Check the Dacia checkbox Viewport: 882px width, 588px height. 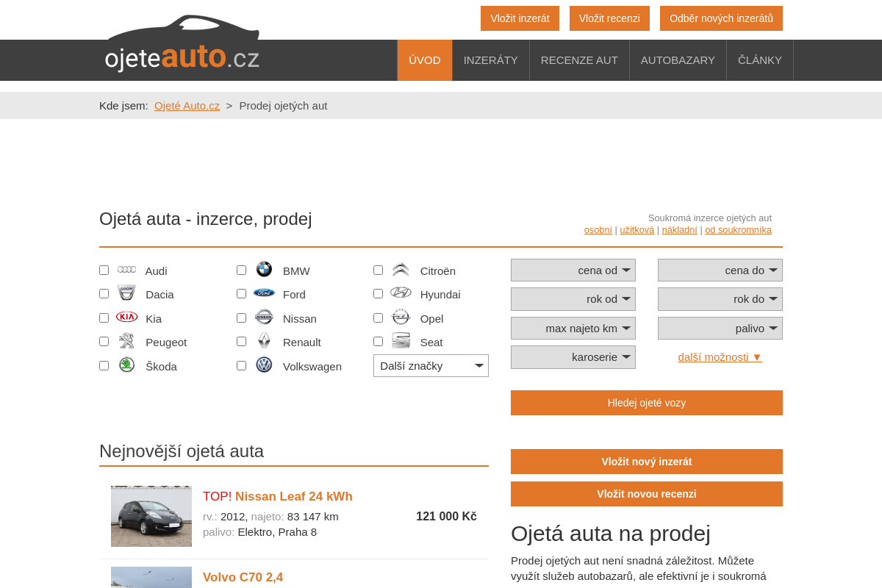[x=104, y=293]
